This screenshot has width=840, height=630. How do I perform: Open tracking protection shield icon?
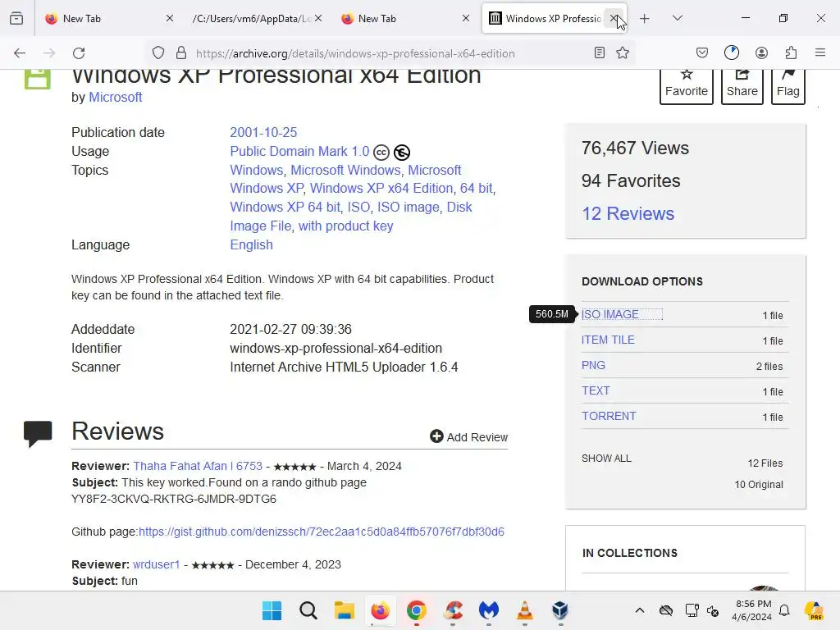[x=158, y=53]
